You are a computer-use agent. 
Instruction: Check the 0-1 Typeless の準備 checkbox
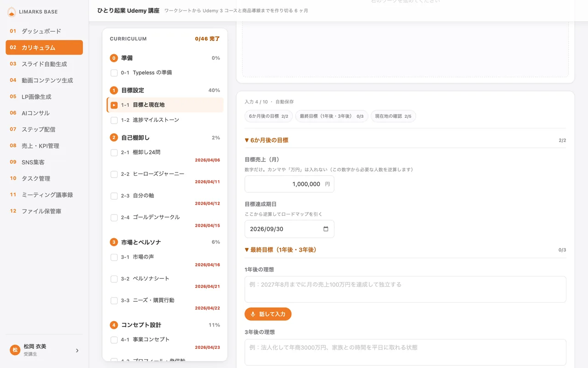(x=114, y=73)
